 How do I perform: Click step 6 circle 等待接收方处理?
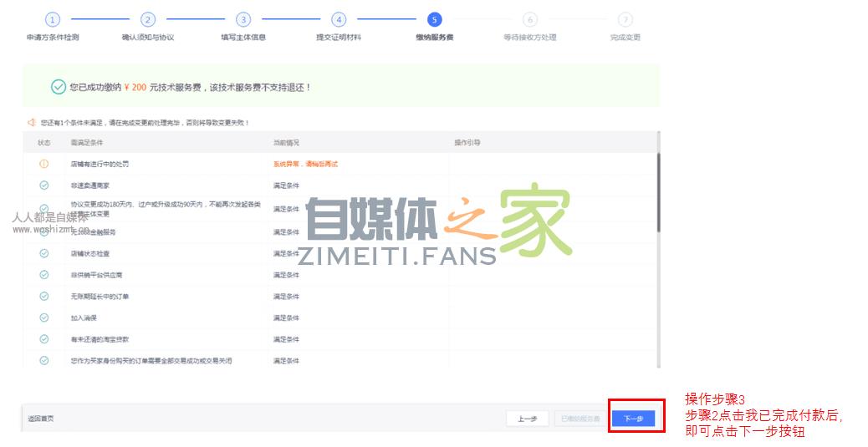pyautogui.click(x=530, y=20)
